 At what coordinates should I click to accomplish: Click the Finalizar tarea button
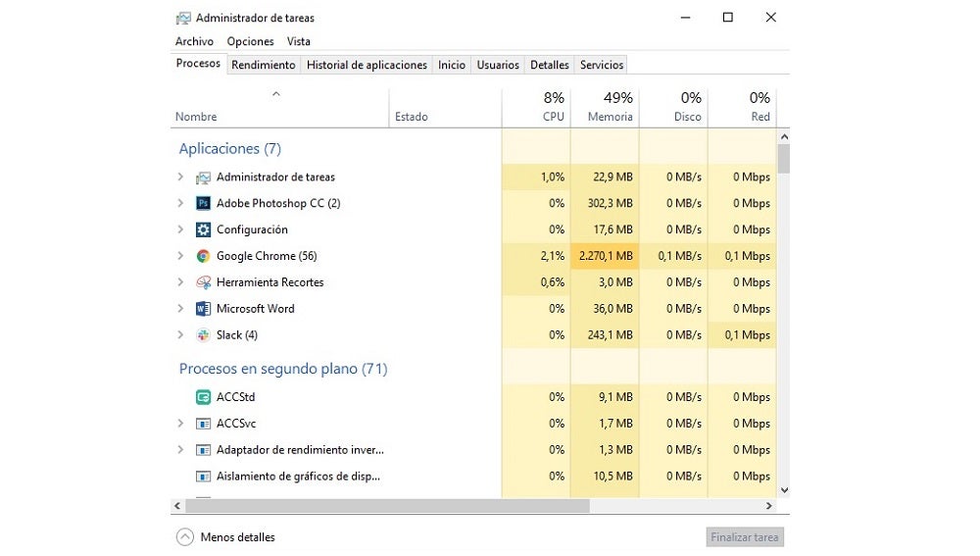[745, 537]
